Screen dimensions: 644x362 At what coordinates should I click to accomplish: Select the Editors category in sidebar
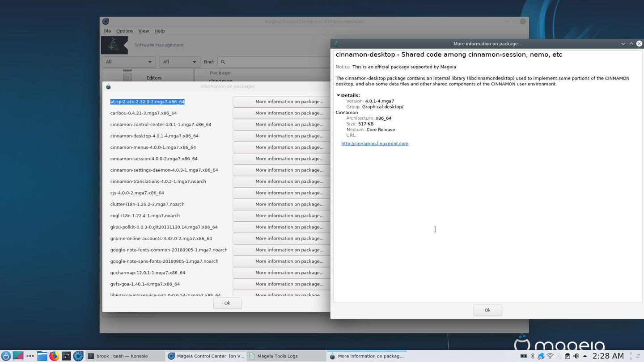coord(154,78)
